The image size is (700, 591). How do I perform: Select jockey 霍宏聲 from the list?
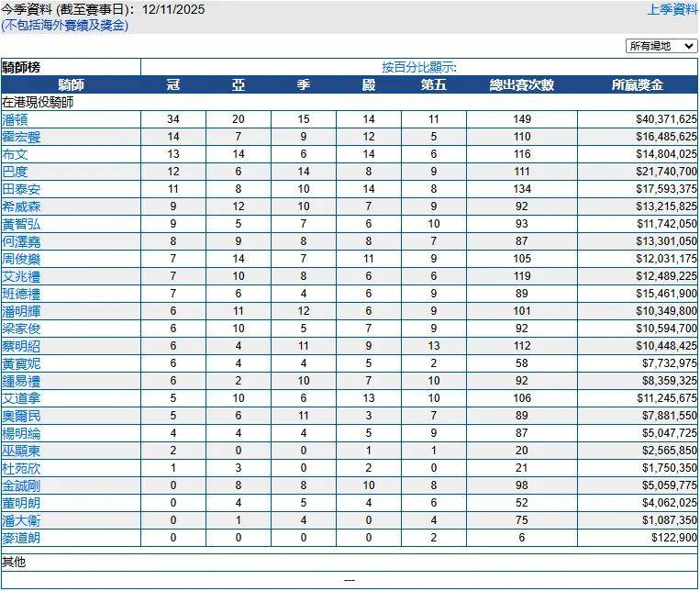[21, 137]
